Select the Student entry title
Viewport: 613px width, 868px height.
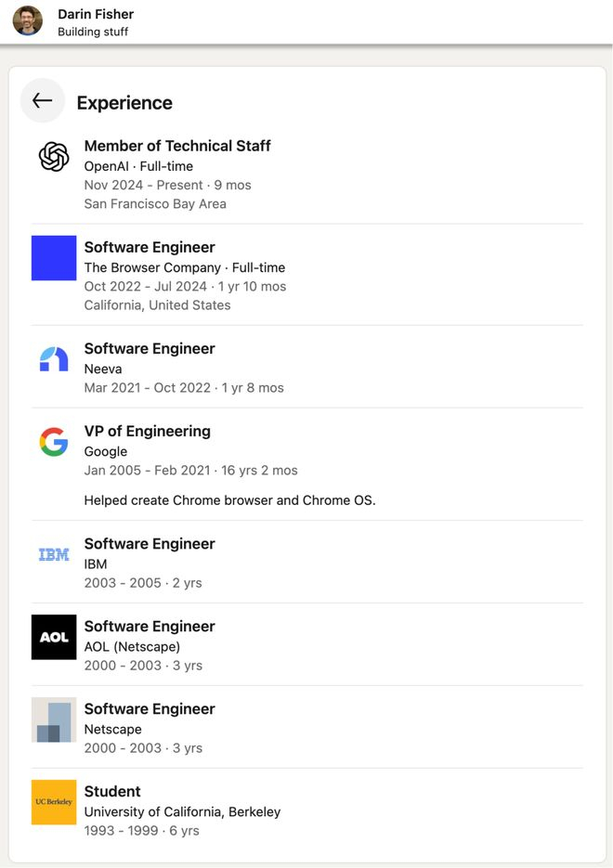coord(112,791)
